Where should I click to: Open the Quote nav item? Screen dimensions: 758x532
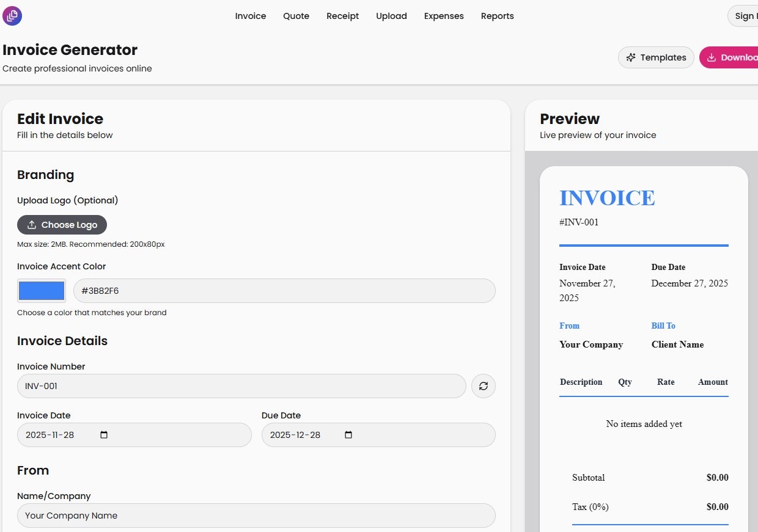pos(296,16)
